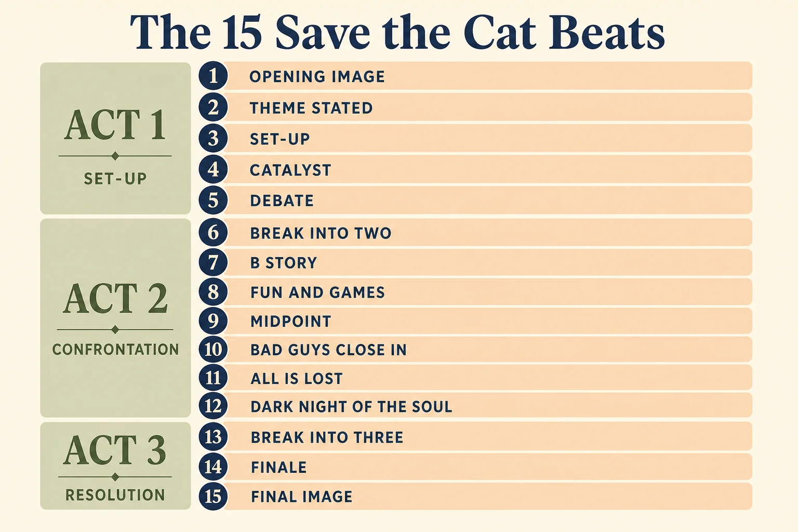The width and height of the screenshot is (798, 532).
Task: Click the title The 15 Save the Cat Beats
Action: 397,32
